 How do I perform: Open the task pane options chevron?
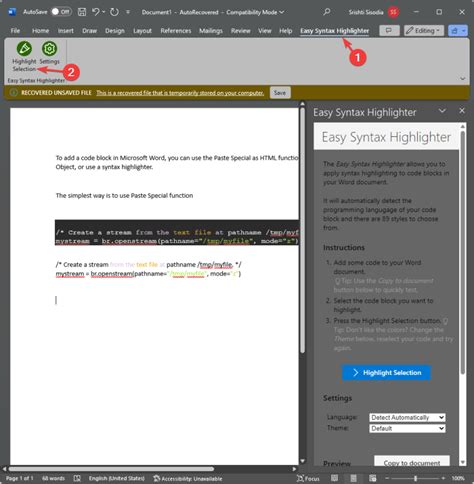click(442, 111)
